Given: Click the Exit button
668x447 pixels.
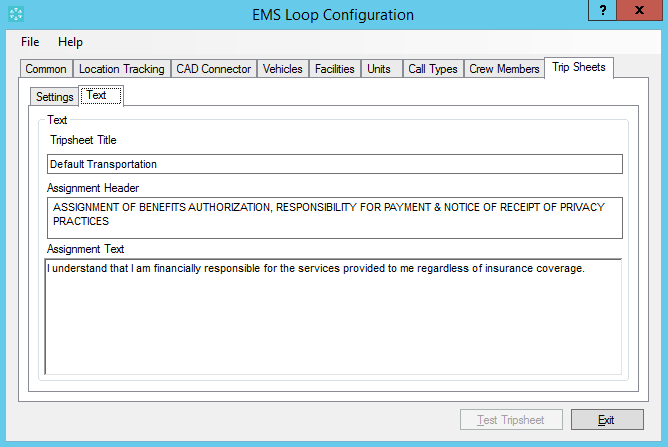Looking at the screenshot, I should 607,420.
